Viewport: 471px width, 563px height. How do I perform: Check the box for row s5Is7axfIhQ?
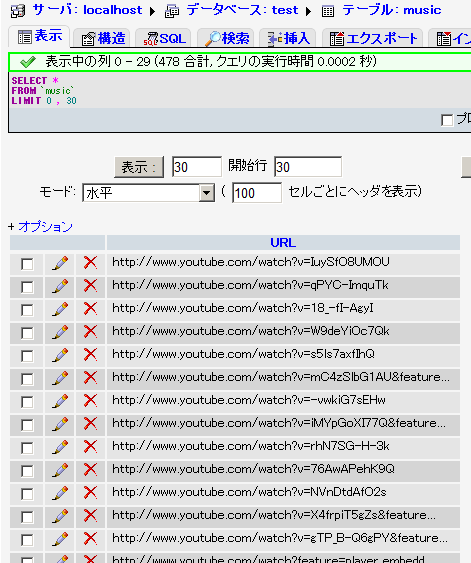[27, 356]
